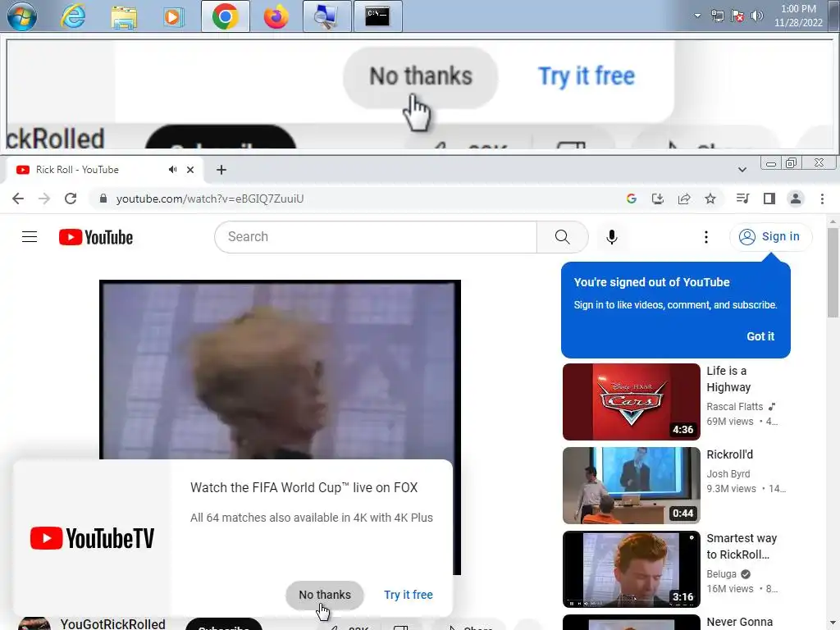Open the Smartest way to RickRoll title
The image size is (840, 630).
point(742,546)
